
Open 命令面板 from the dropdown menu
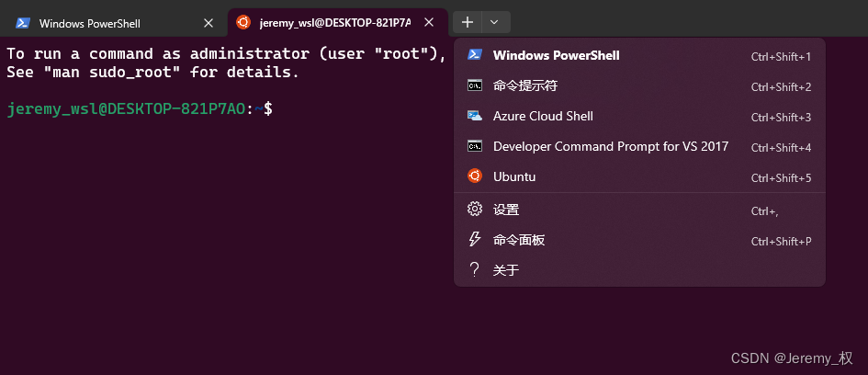coord(639,240)
